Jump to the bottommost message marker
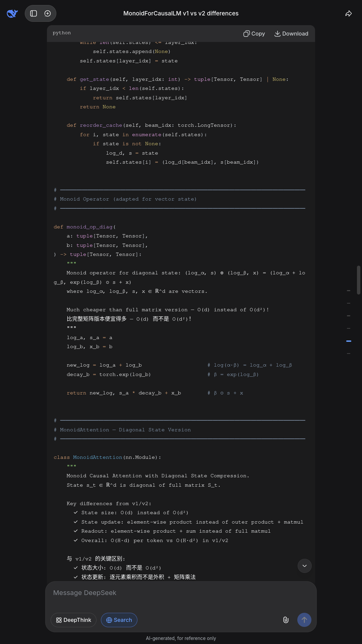 (x=349, y=354)
